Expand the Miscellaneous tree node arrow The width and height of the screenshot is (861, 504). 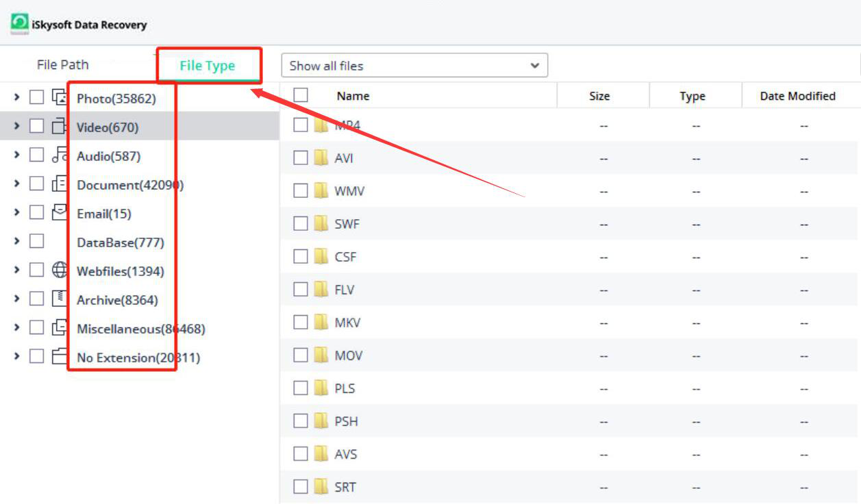pyautogui.click(x=16, y=328)
